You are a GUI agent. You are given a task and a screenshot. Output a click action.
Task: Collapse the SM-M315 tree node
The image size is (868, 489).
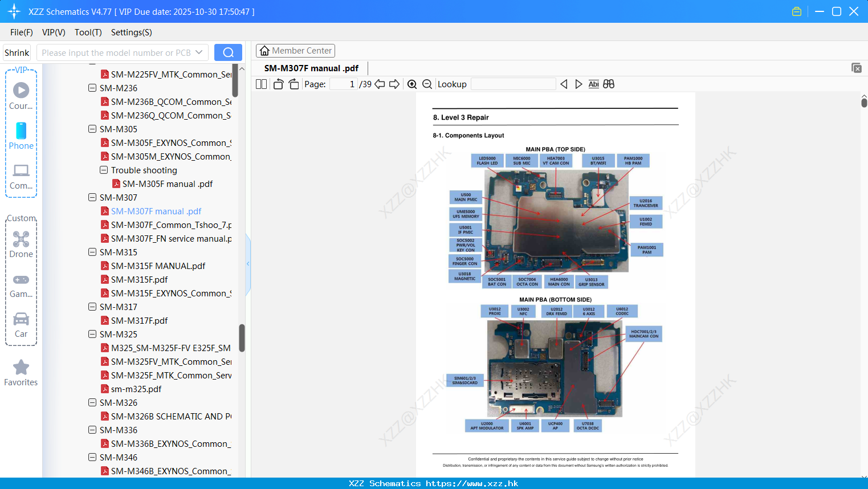(x=92, y=252)
